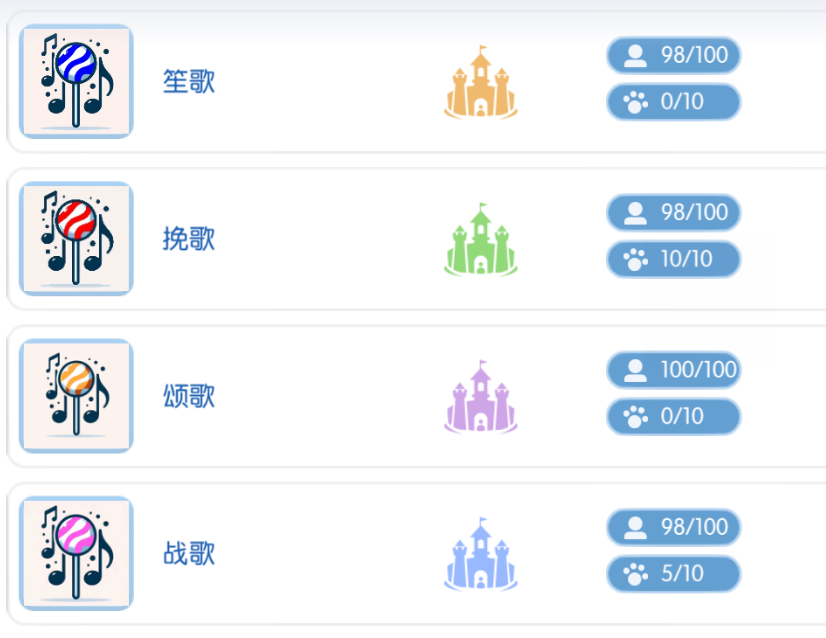Click 笙歌's 0/10 paw badge
The image size is (826, 638).
pyautogui.click(x=673, y=102)
